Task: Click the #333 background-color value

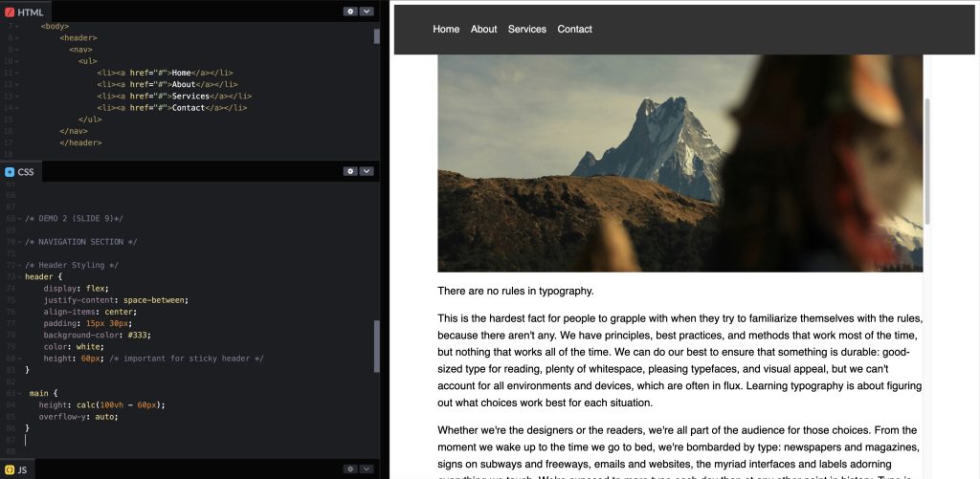Action: 139,336
